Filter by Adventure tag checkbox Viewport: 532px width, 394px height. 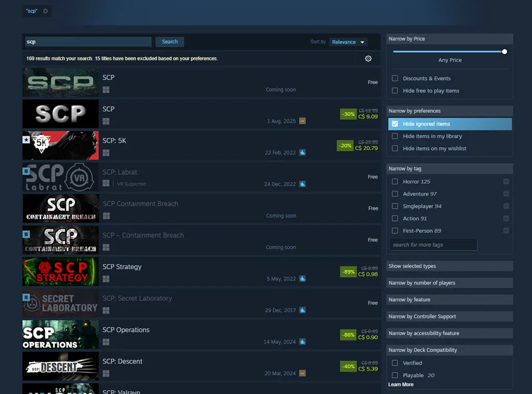(395, 194)
